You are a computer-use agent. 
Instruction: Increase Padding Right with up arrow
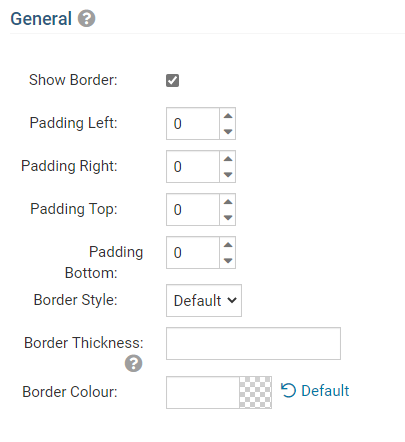(x=228, y=159)
